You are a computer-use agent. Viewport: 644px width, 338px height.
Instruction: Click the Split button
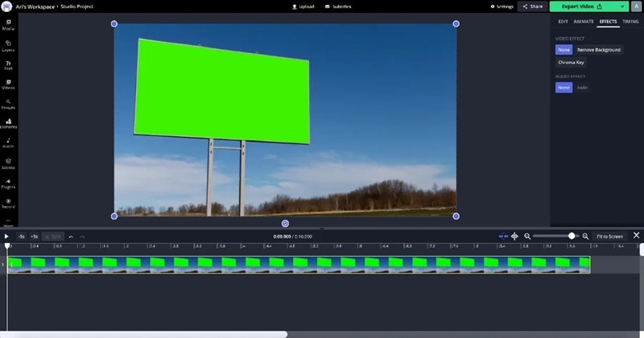[53, 237]
